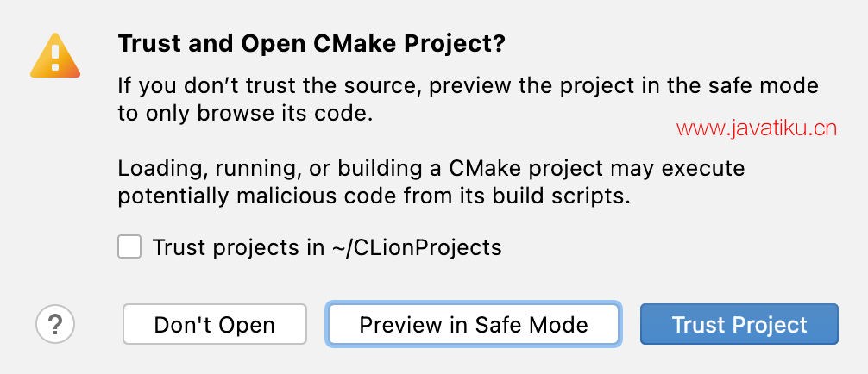Click the ~/CLionProjects path text
Viewport: 868px width, 374px height.
point(417,248)
